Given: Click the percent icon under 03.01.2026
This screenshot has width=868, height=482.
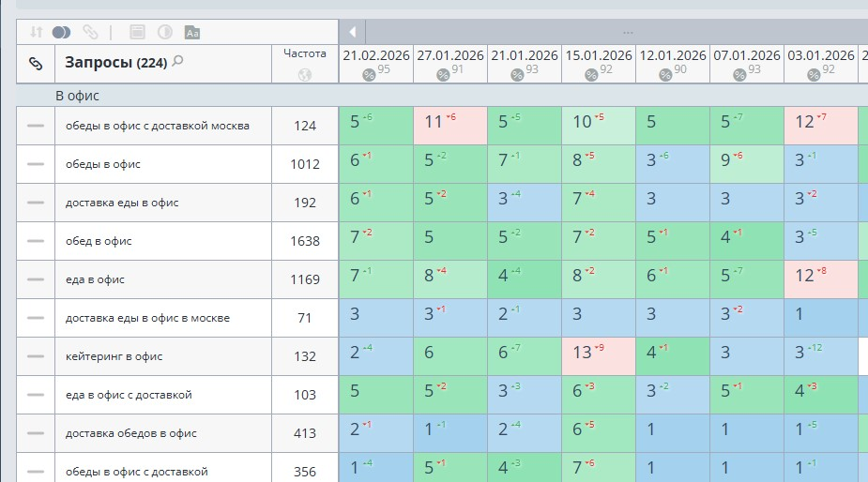Looking at the screenshot, I should pyautogui.click(x=814, y=75).
